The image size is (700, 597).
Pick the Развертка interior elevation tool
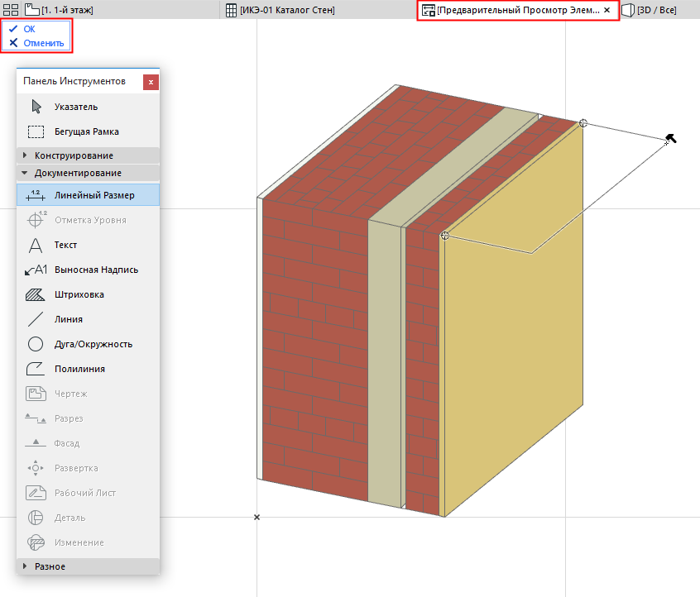point(88,468)
